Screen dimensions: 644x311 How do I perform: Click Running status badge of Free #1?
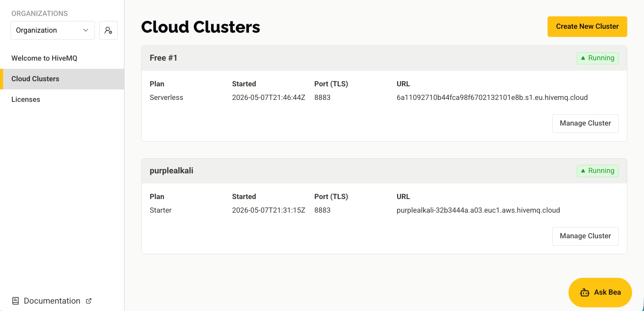tap(598, 58)
